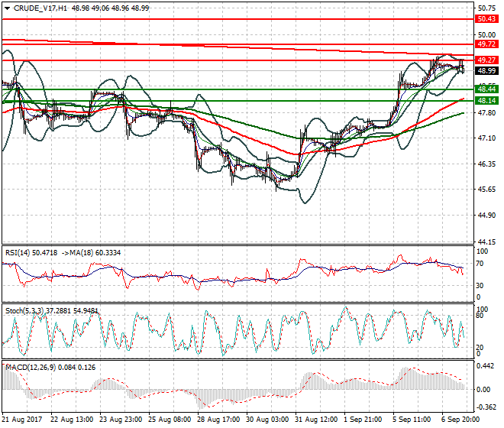Click the 6 Sep 20:00 time label

point(461,420)
